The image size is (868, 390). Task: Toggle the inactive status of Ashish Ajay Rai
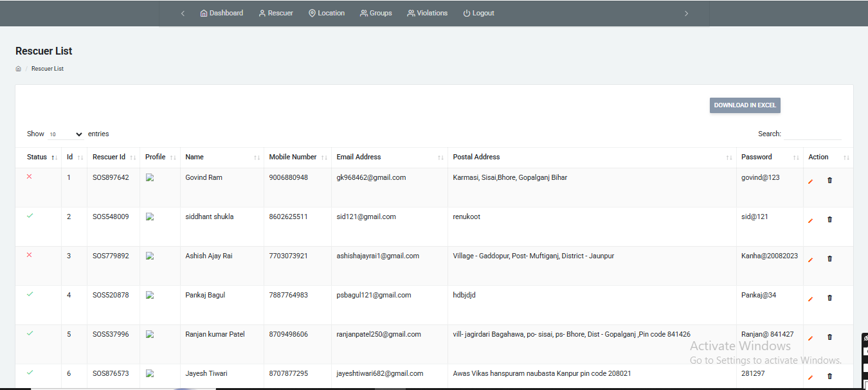29,255
